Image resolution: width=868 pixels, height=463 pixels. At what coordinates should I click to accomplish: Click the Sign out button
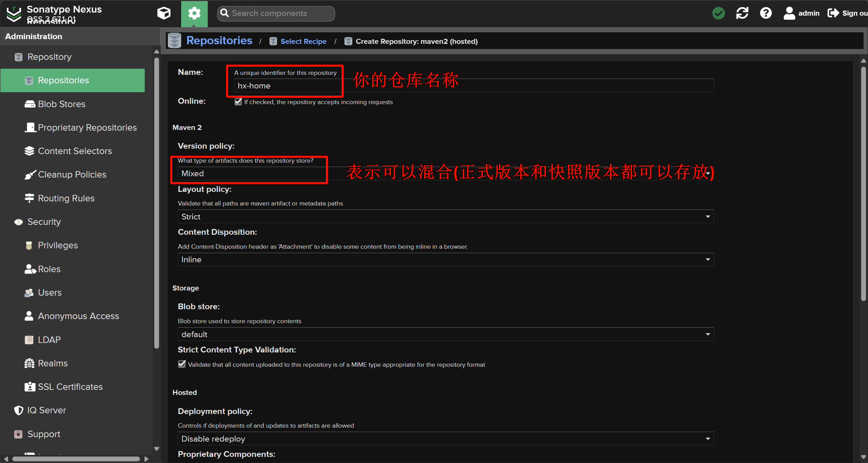(848, 13)
